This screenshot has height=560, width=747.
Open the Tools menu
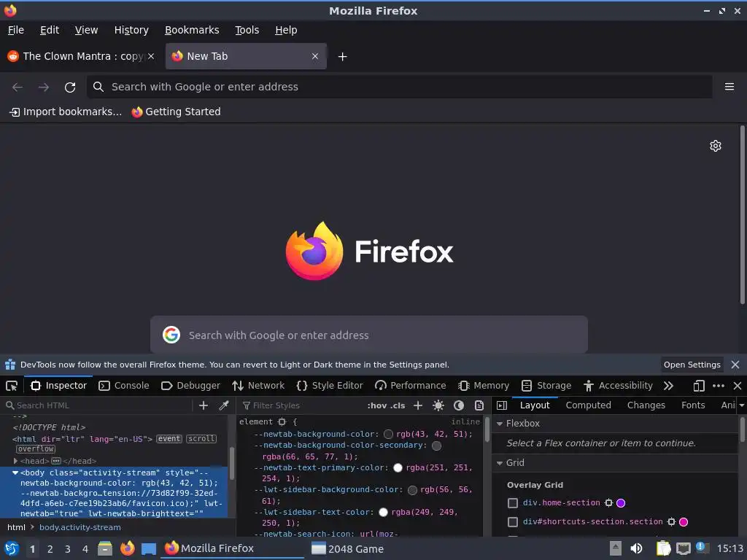[247, 30]
